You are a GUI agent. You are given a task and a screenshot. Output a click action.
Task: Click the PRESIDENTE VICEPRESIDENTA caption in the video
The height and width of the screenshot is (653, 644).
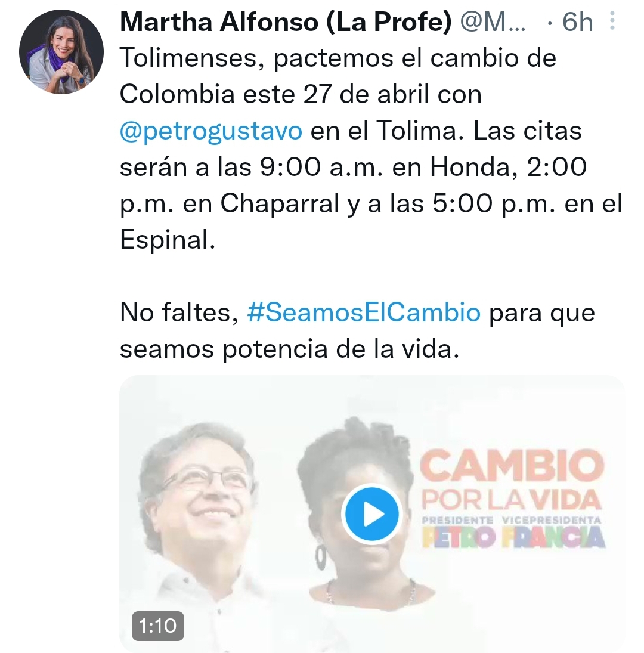click(512, 520)
